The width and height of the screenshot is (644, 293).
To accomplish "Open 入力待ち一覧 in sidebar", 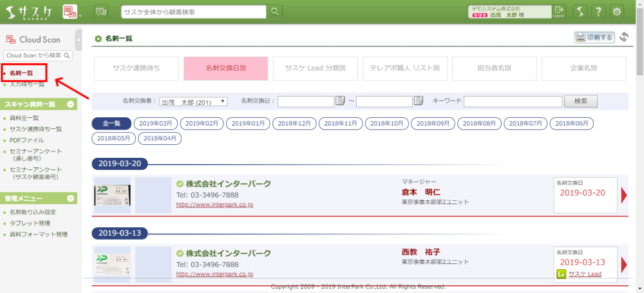I will click(27, 84).
